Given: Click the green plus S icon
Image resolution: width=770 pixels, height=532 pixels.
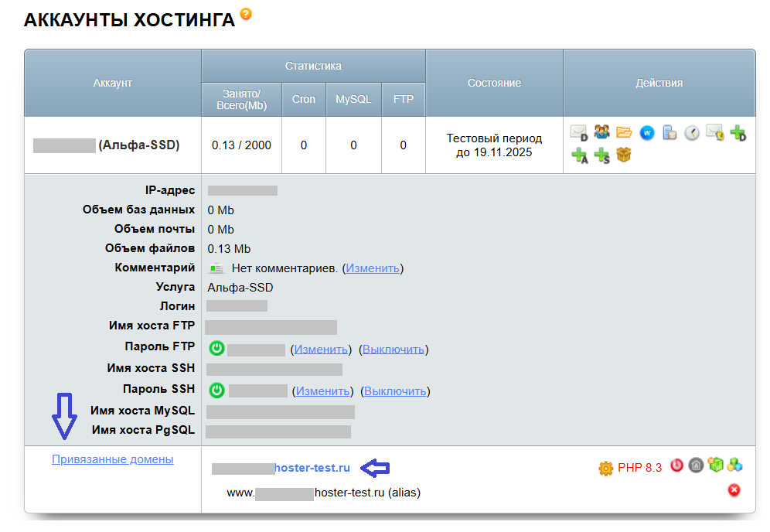Looking at the screenshot, I should click(601, 155).
